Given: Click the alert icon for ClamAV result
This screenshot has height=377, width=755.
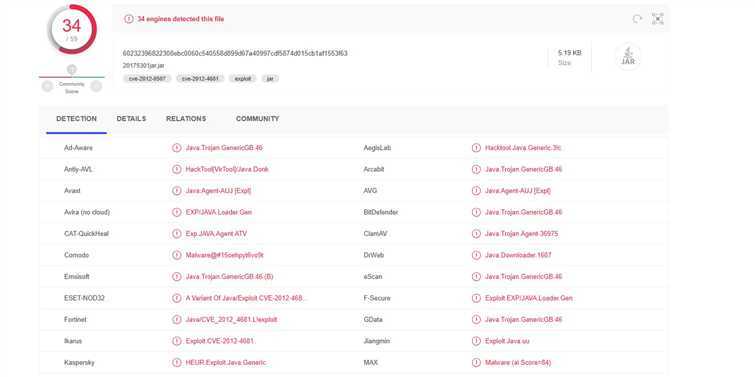Looking at the screenshot, I should pyautogui.click(x=476, y=234).
